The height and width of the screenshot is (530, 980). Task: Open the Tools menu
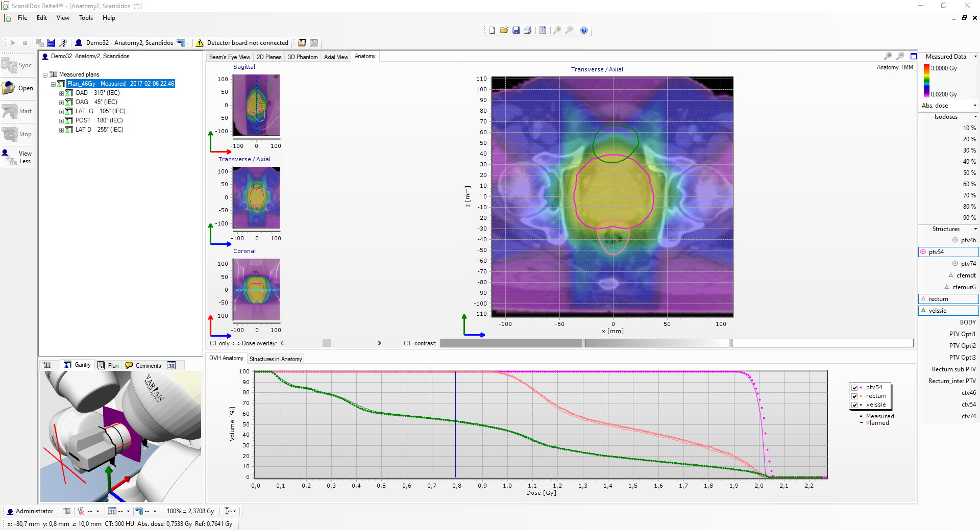(86, 18)
